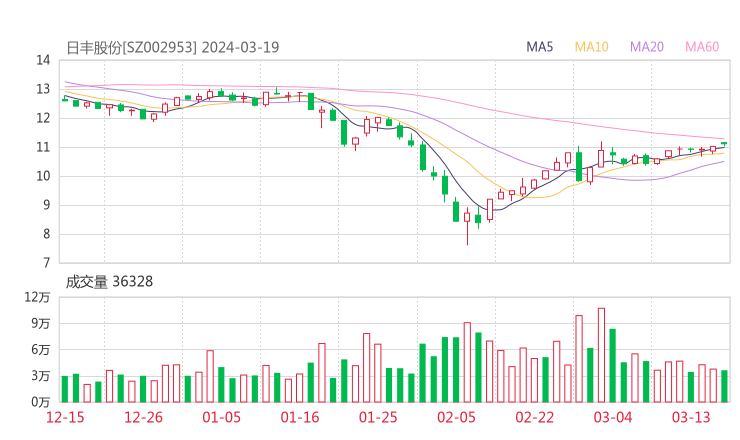Screen dimensions: 740x440
Task: Click the price axis value 10
Action: (43, 176)
